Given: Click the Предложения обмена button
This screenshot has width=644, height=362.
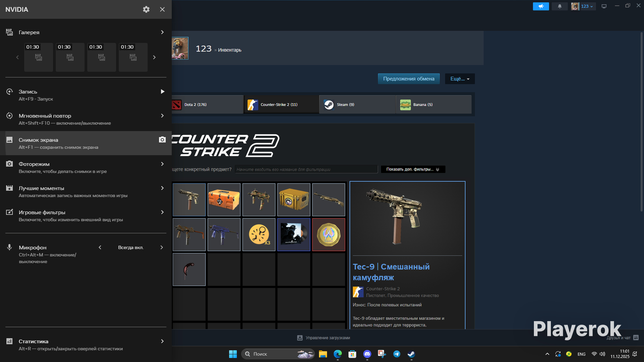Looking at the screenshot, I should tap(409, 79).
